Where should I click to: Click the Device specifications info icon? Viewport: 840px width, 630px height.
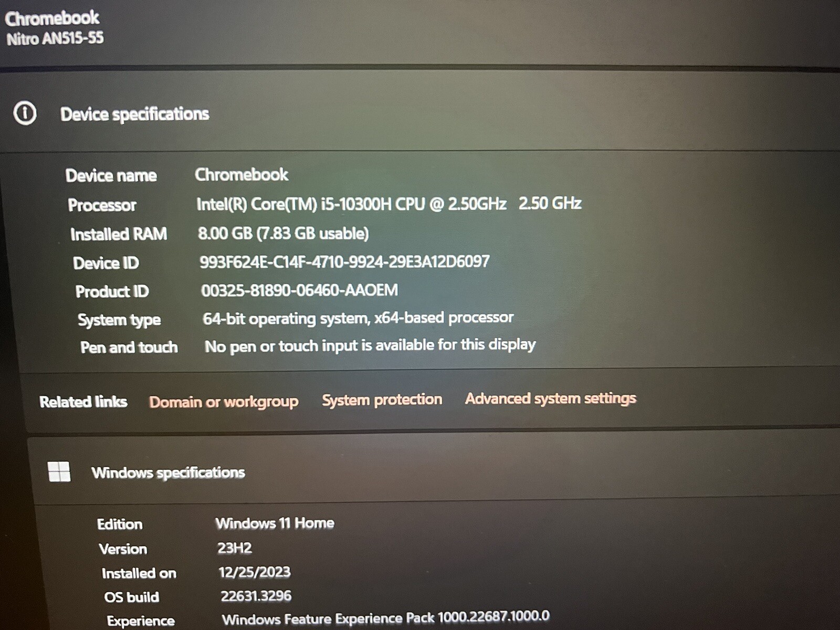pyautogui.click(x=25, y=113)
